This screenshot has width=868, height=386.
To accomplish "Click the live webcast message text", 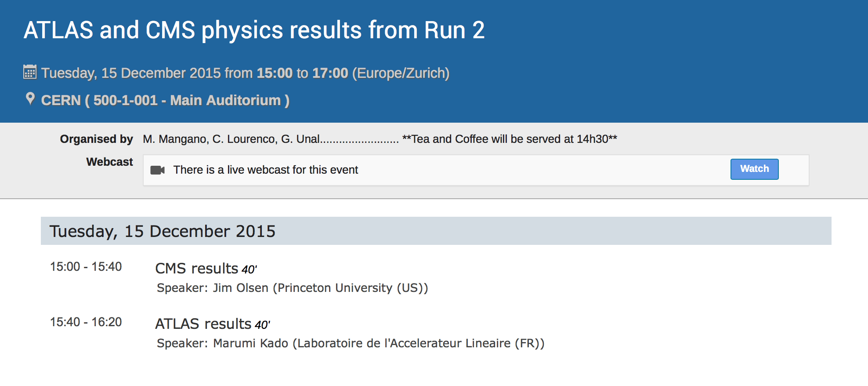I will pyautogui.click(x=266, y=170).
